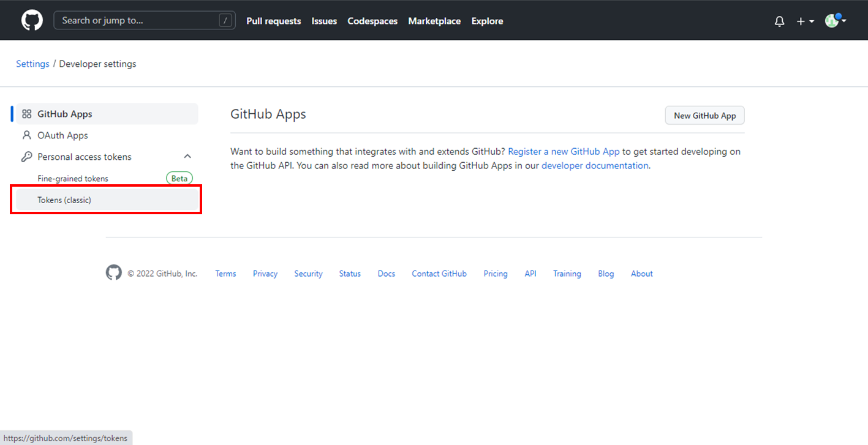Follow the Register a new GitHub App link
The image size is (868, 445).
564,151
